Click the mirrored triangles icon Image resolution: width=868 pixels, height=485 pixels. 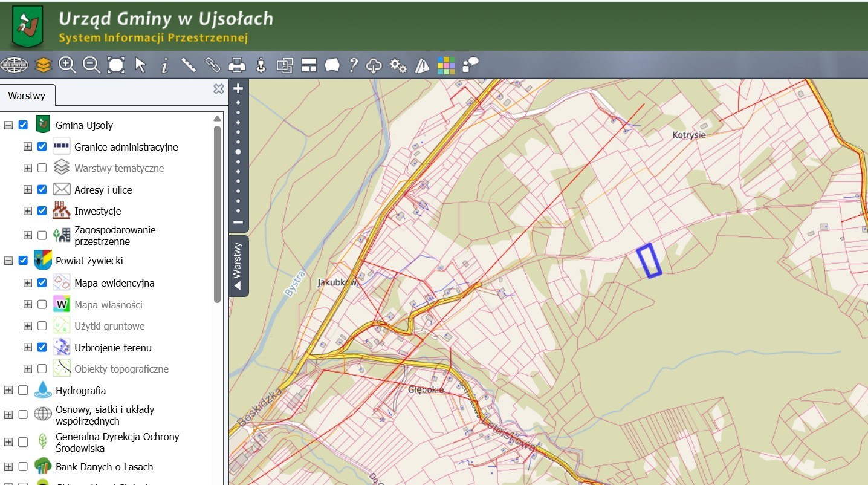pyautogui.click(x=422, y=65)
